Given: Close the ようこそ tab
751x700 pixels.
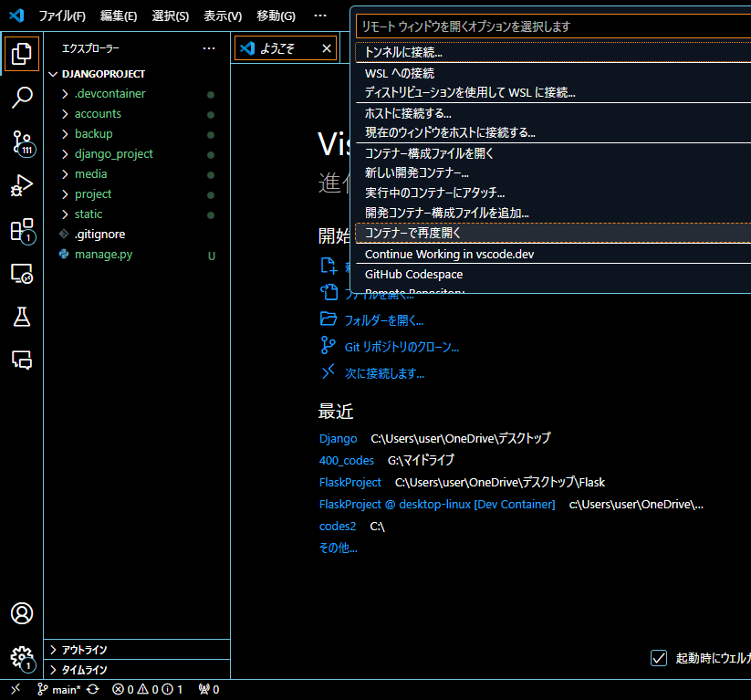Looking at the screenshot, I should point(327,48).
